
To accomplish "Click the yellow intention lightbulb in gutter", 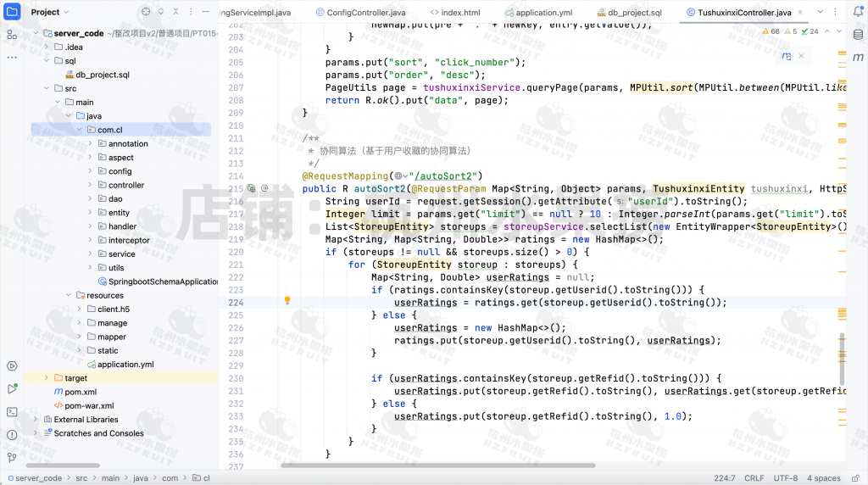I will click(287, 301).
